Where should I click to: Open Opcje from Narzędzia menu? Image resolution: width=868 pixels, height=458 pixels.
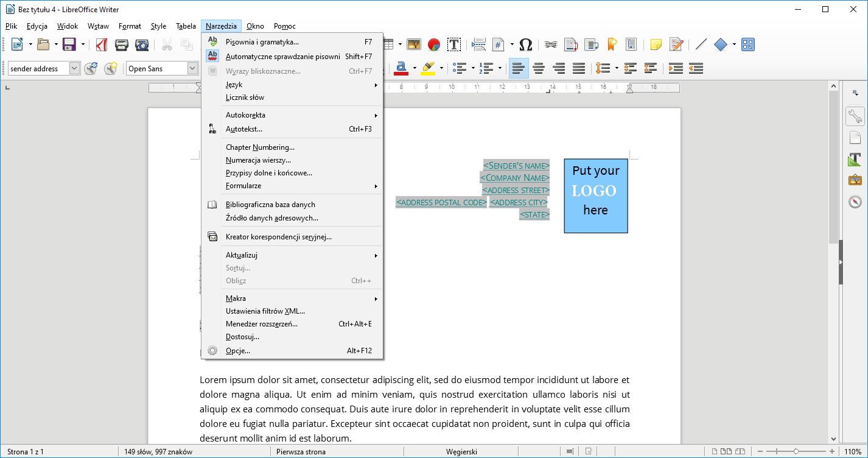(x=292, y=351)
